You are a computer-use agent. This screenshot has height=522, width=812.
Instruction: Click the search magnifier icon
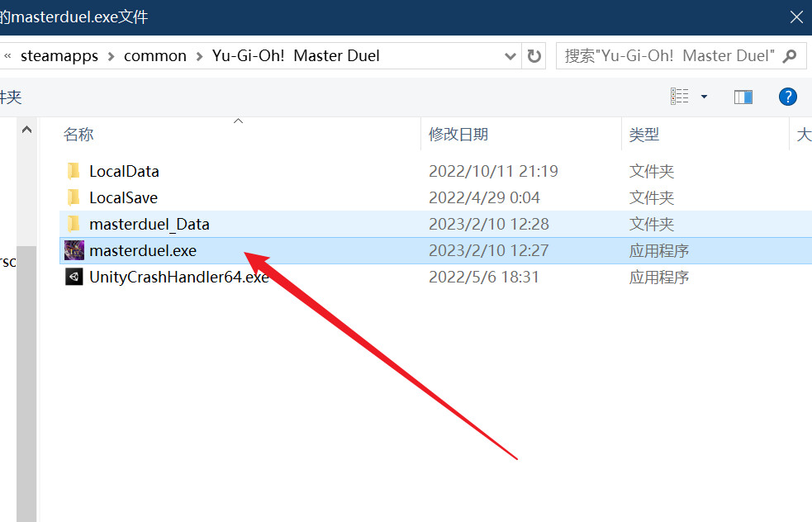pos(789,55)
